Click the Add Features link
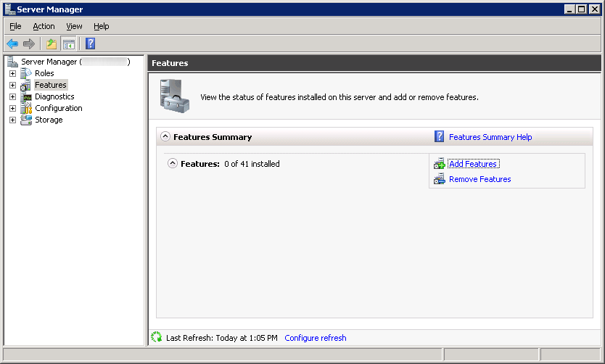605x364 pixels. point(473,164)
